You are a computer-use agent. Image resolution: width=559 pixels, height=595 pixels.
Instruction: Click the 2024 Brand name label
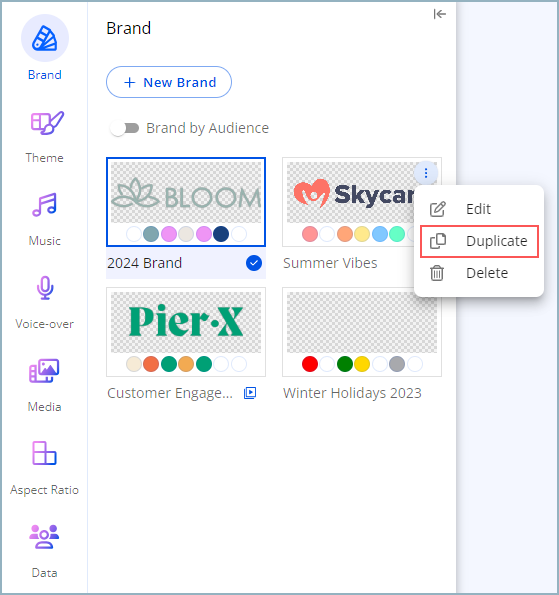pos(145,263)
